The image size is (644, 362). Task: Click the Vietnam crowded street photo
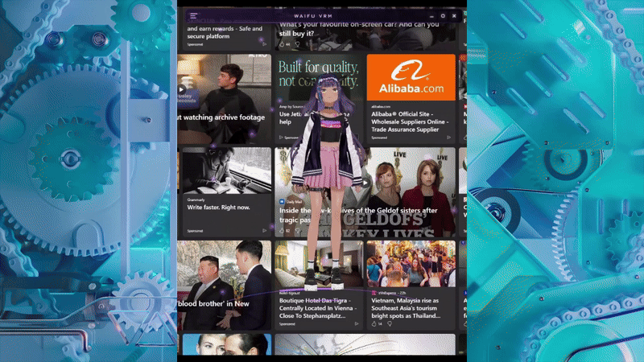[411, 264]
